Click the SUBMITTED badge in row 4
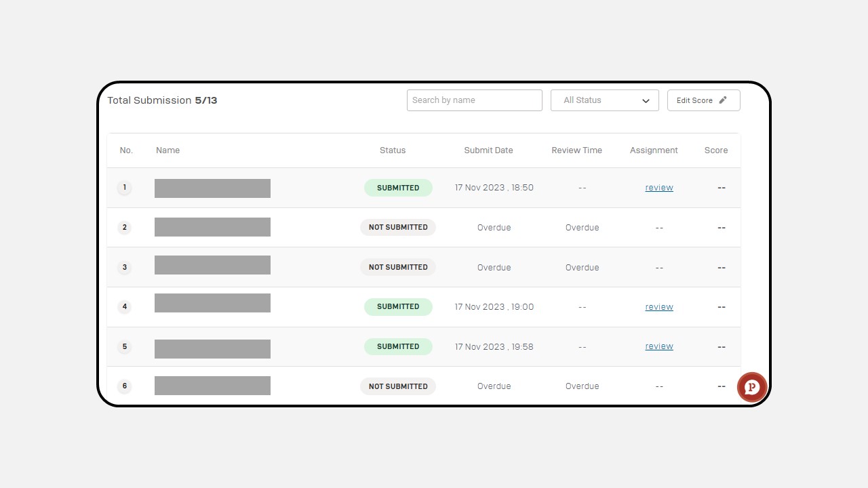The width and height of the screenshot is (868, 488). pyautogui.click(x=398, y=306)
